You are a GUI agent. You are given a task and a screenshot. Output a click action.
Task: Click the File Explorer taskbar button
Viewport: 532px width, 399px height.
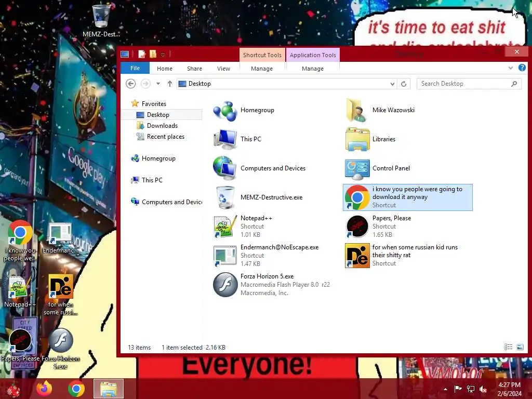point(109,389)
